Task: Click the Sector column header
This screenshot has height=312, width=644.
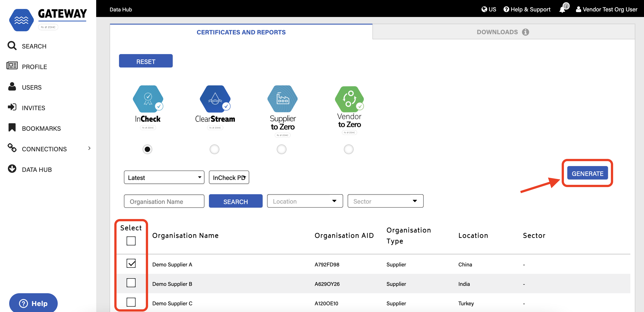Action: tap(534, 235)
